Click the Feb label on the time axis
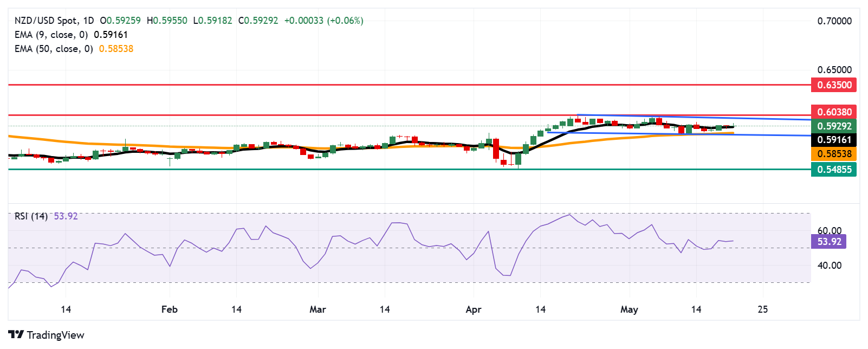This screenshot has height=349, width=868. pos(170,309)
